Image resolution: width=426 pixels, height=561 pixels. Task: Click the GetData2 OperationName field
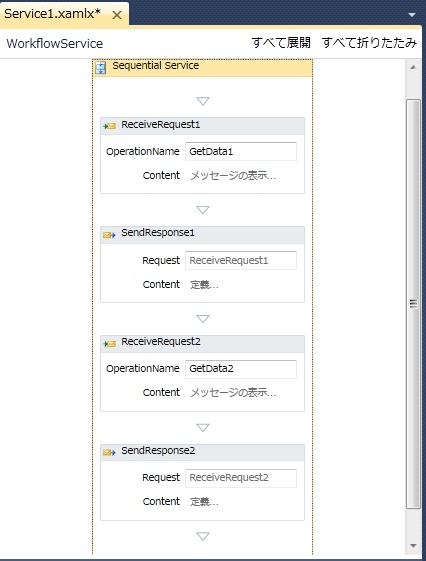tap(241, 369)
